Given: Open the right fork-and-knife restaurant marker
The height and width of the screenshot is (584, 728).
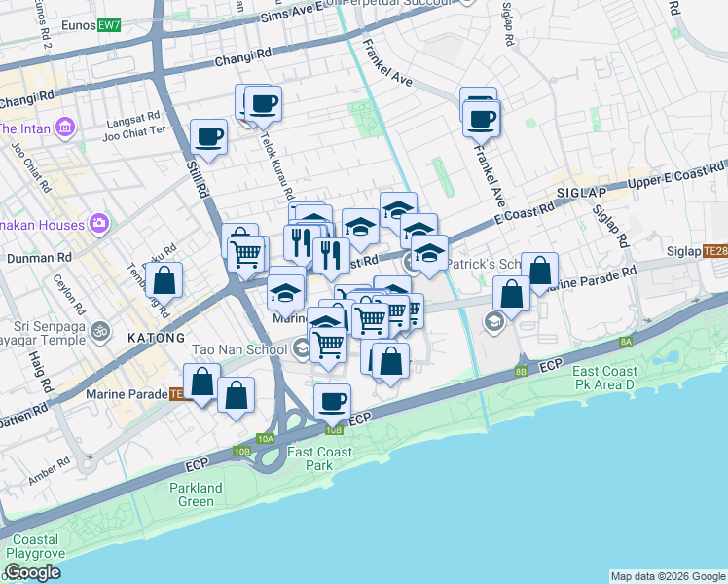Looking at the screenshot, I should click(332, 257).
